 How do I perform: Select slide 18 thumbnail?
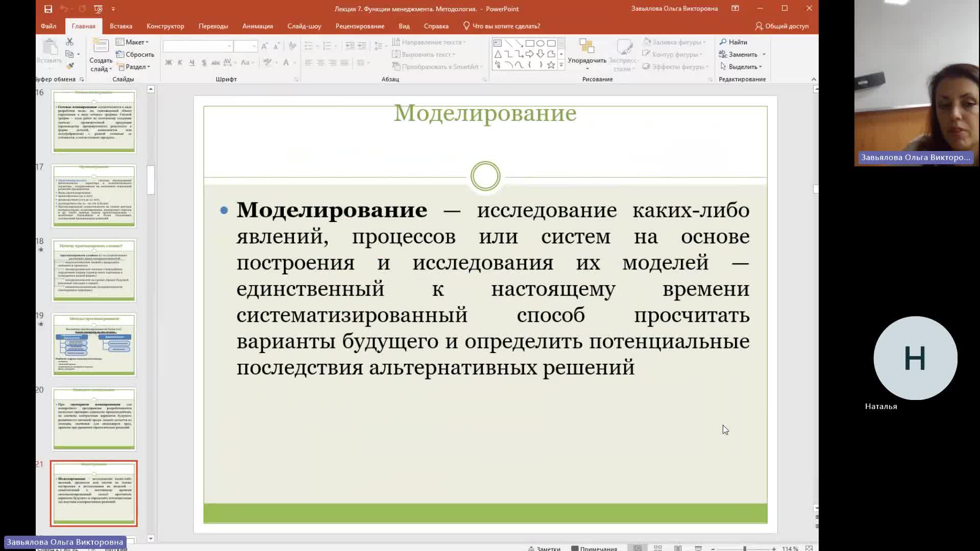tap(94, 270)
